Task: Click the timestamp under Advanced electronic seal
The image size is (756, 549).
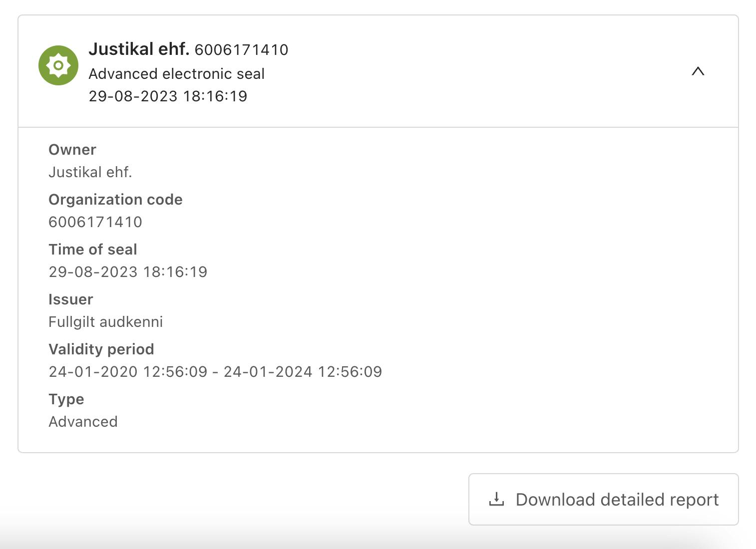Action: coord(168,96)
